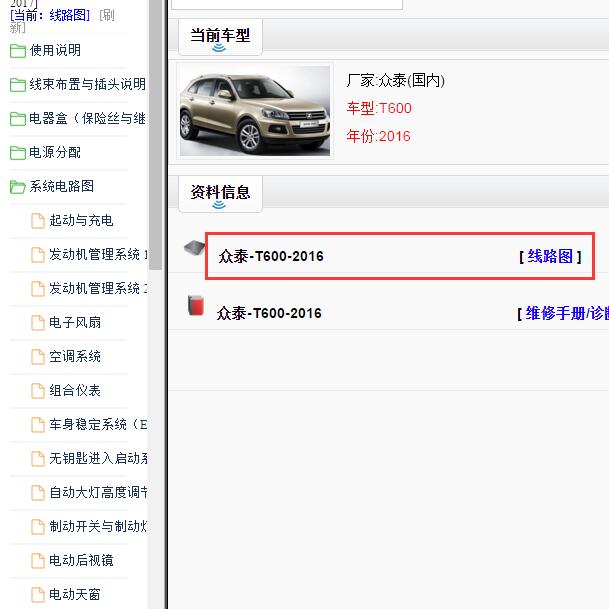Open the 线束布置与插头说明 folder icon

click(18, 85)
